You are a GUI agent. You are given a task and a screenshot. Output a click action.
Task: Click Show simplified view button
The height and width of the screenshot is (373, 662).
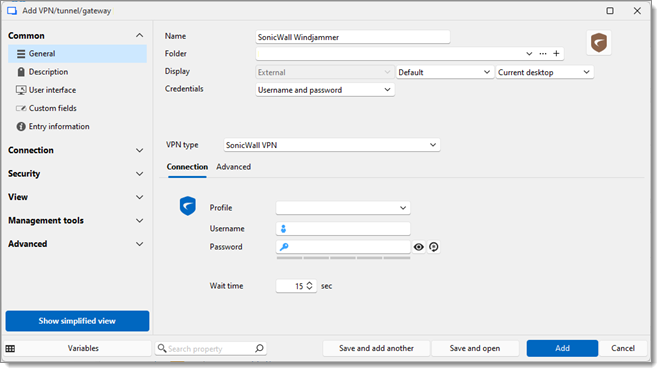(x=77, y=321)
